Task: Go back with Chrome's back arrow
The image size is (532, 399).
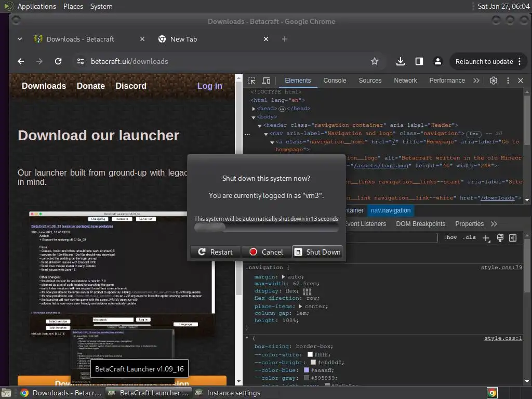Action: [x=21, y=61]
